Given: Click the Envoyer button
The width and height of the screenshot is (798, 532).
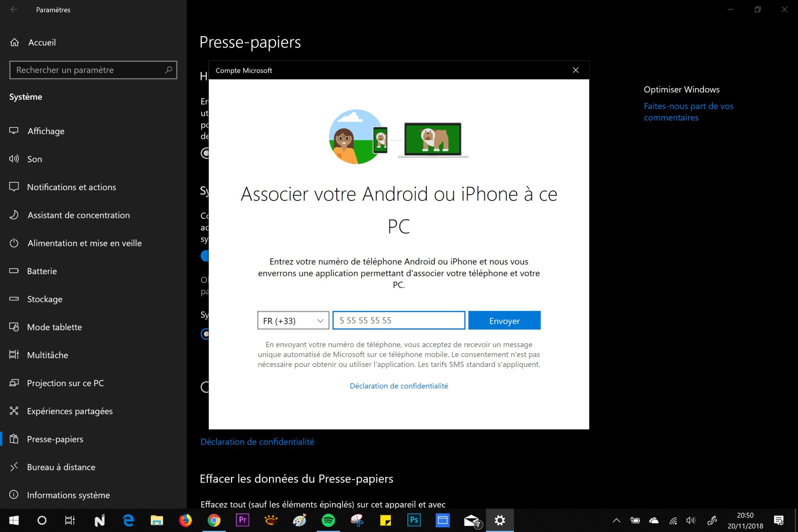Looking at the screenshot, I should (x=504, y=320).
